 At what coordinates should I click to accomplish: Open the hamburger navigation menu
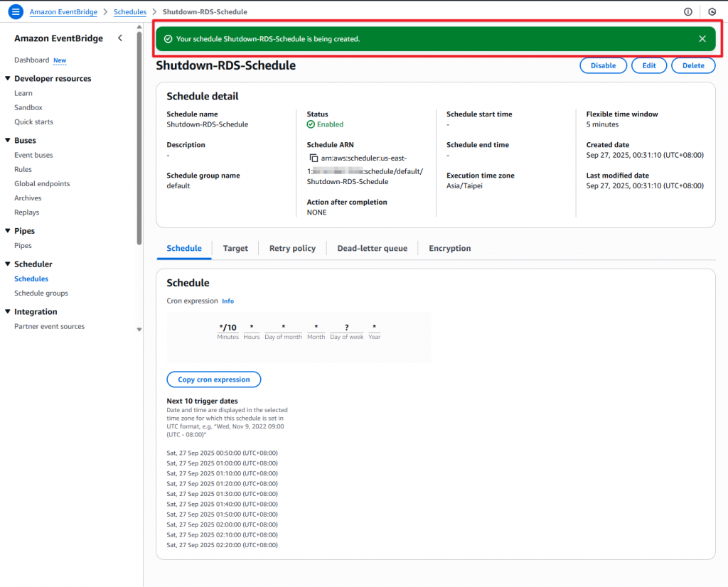(x=16, y=11)
